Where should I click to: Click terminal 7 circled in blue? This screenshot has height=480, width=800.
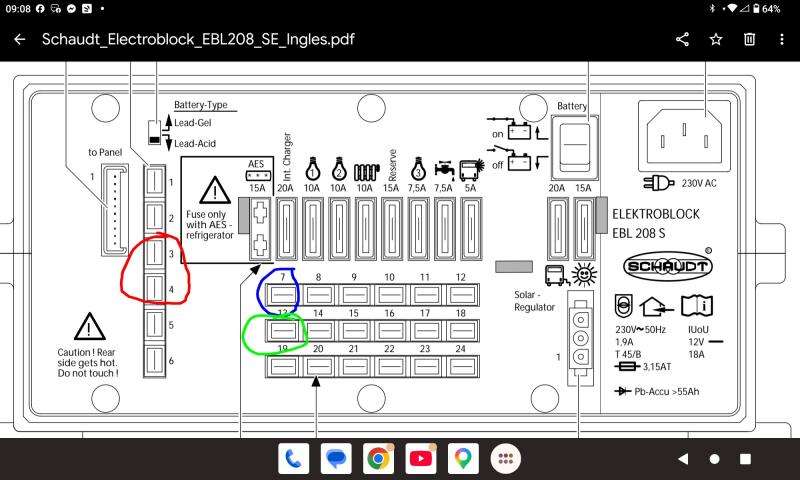[x=283, y=295]
